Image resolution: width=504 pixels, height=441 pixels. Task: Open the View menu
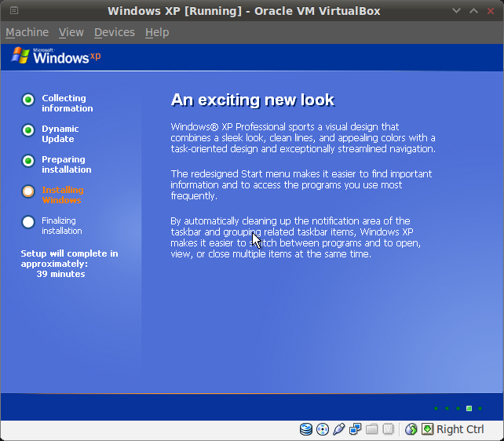pos(71,32)
